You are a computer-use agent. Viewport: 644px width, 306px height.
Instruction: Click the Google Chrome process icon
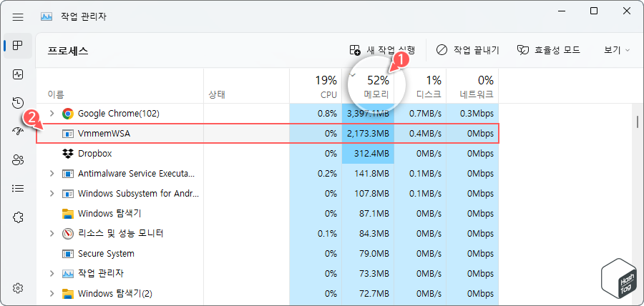tap(68, 114)
